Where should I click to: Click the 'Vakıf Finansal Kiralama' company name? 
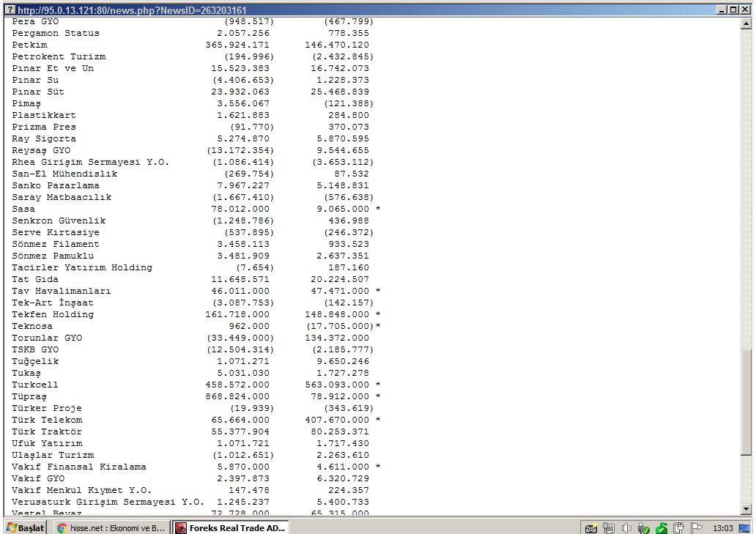point(79,467)
